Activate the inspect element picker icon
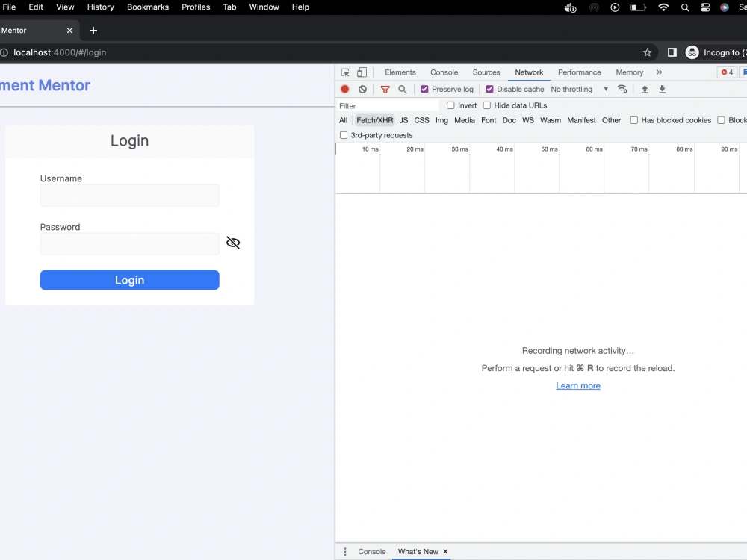Viewport: 747px width, 560px height. (x=345, y=72)
